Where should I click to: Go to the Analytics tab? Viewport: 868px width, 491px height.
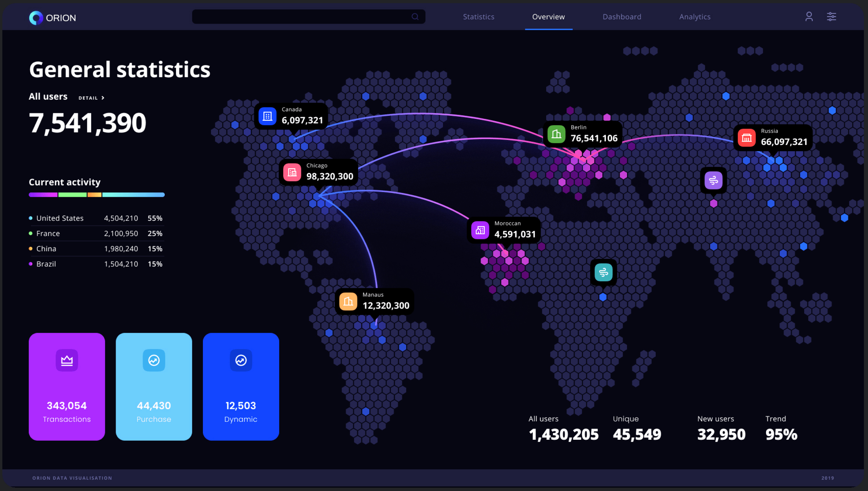tap(694, 17)
